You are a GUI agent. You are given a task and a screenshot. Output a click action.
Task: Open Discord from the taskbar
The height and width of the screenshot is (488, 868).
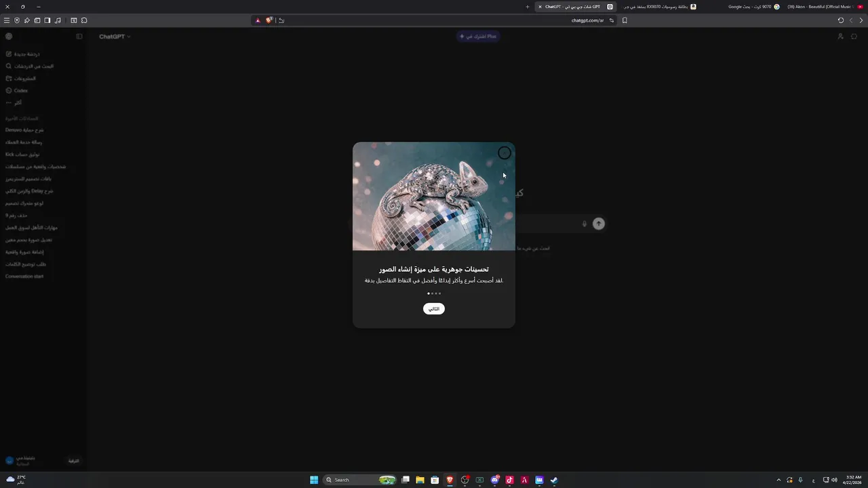(494, 480)
